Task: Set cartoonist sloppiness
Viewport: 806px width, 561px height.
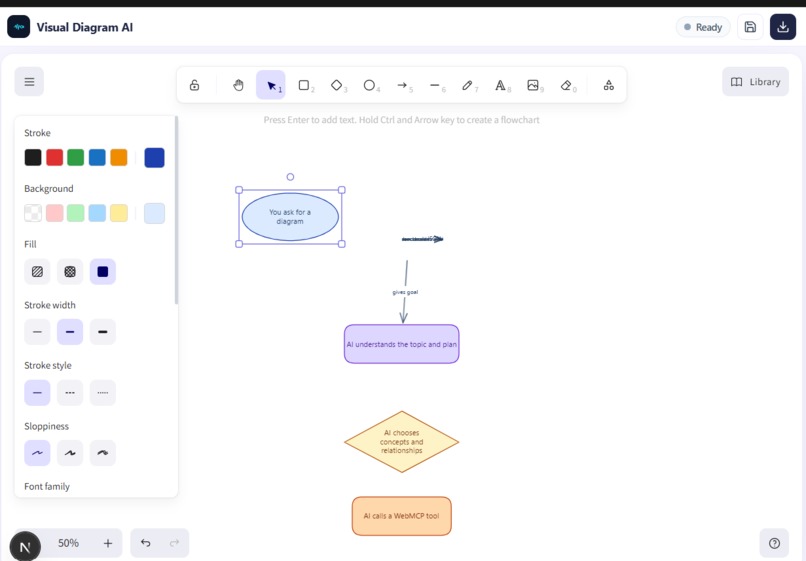Action: click(103, 453)
